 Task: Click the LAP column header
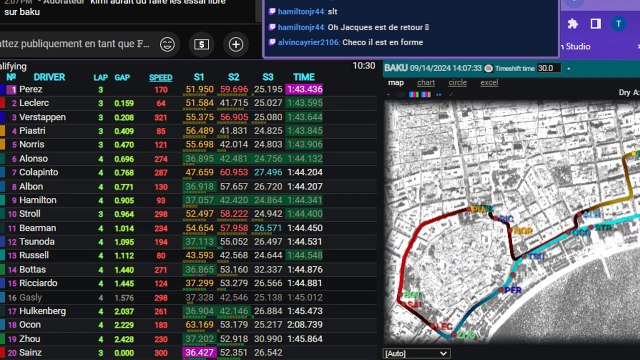(x=100, y=78)
